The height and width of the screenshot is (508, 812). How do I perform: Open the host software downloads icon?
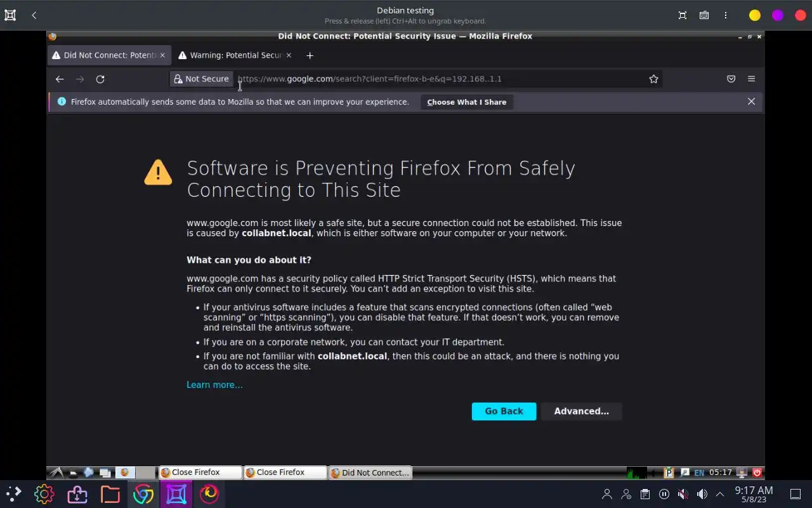(x=77, y=493)
